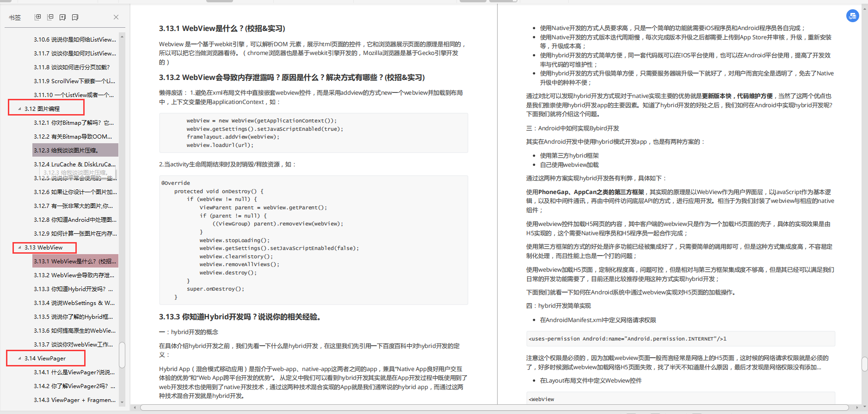Viewport: 868px width, 414px height.
Task: Open bookmark 3.13.3 你知道Hybrid开发吗
Action: 73,289
